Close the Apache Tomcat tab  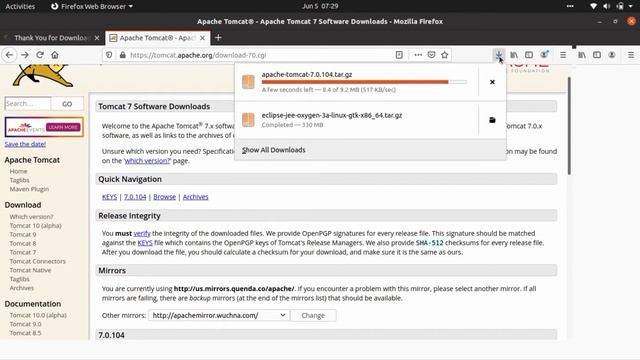(202, 38)
